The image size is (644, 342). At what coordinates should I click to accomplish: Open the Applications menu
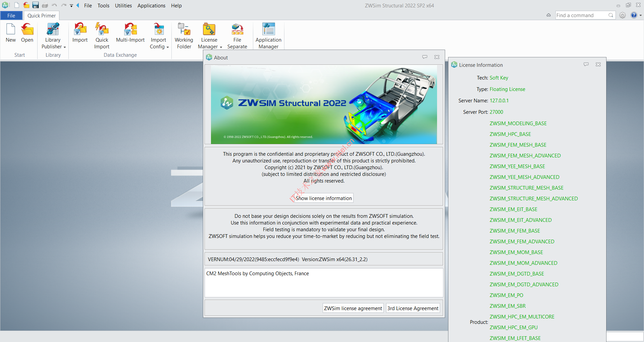pos(151,6)
